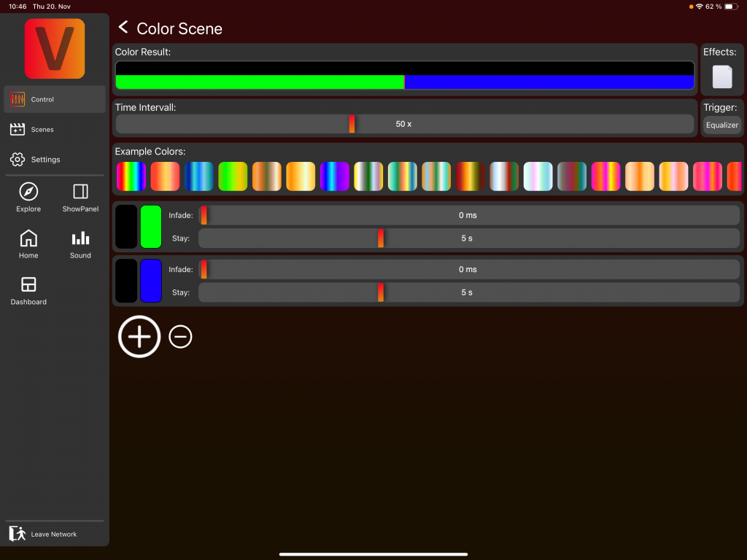Select the blue color swatch
Image resolution: width=747 pixels, height=560 pixels.
pos(151,281)
